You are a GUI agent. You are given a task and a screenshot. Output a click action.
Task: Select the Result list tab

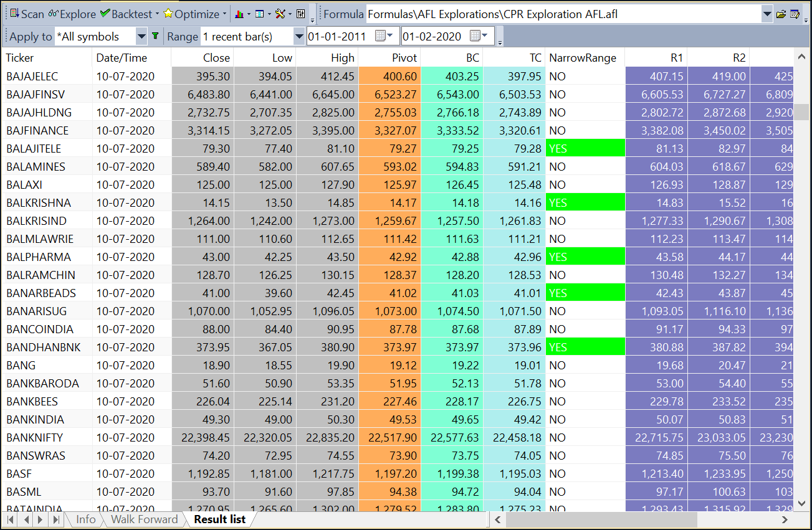tap(219, 519)
